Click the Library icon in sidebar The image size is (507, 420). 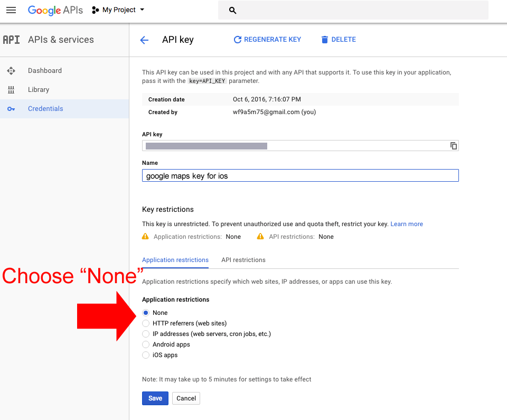[x=11, y=90]
